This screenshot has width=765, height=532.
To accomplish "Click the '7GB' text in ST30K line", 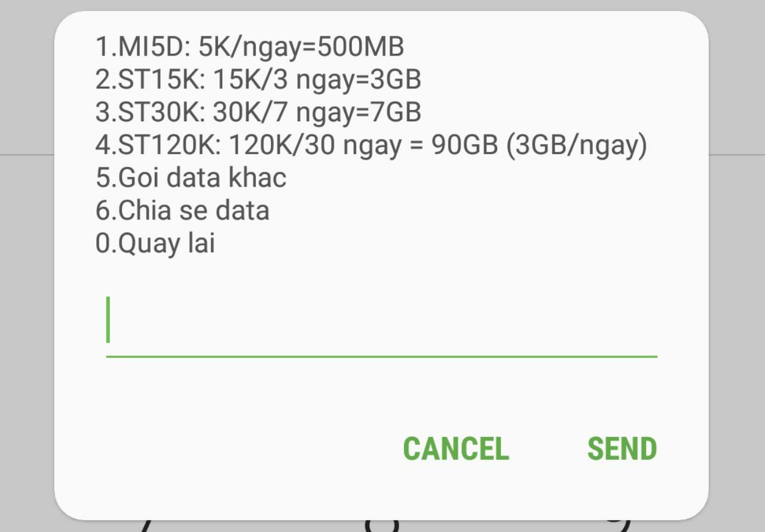I will point(396,112).
